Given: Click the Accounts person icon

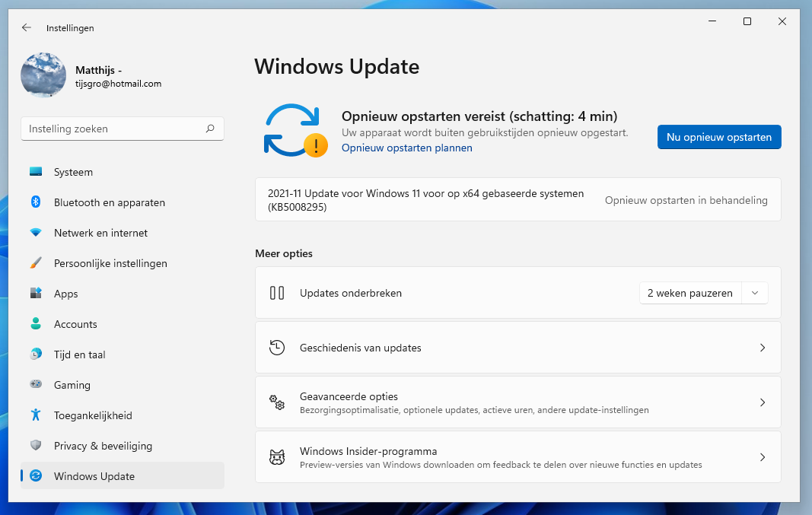Looking at the screenshot, I should click(36, 324).
